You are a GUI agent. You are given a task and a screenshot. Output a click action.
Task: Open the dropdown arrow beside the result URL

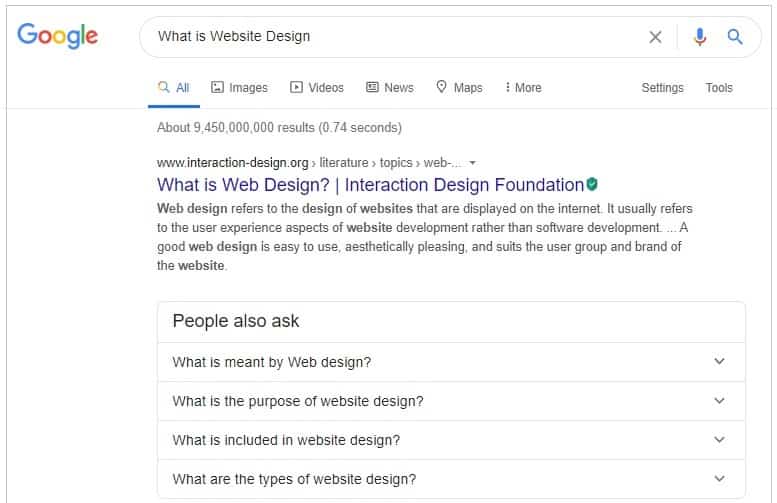472,163
